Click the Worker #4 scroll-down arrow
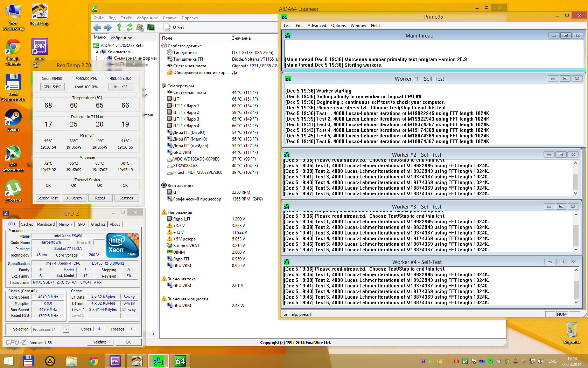Viewport: 588px width, 368px height. click(575, 302)
